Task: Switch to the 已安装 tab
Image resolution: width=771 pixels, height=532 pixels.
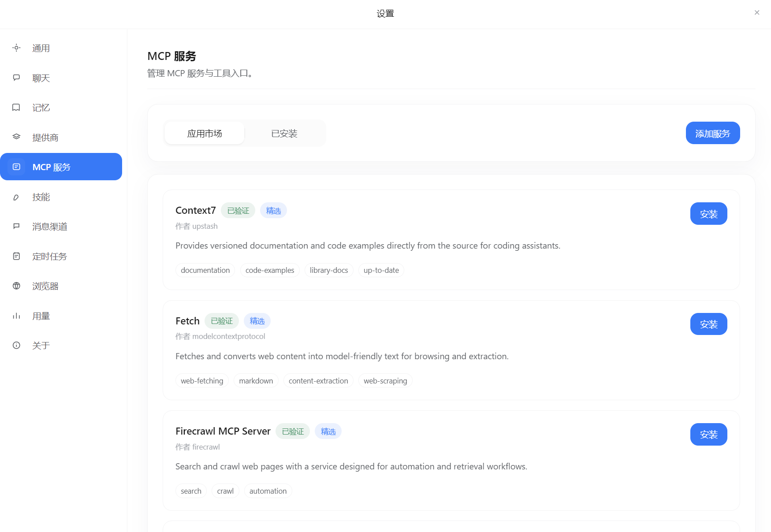Action: 284,133
